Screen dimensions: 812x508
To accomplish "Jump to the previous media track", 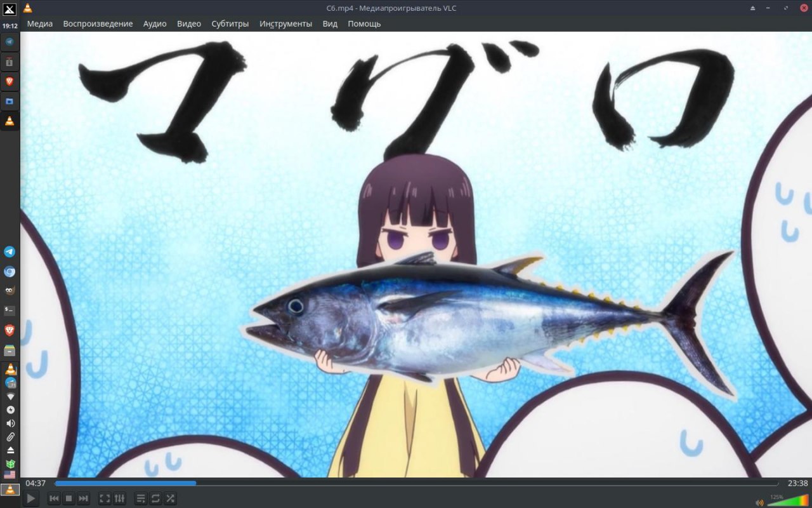I will click(54, 499).
